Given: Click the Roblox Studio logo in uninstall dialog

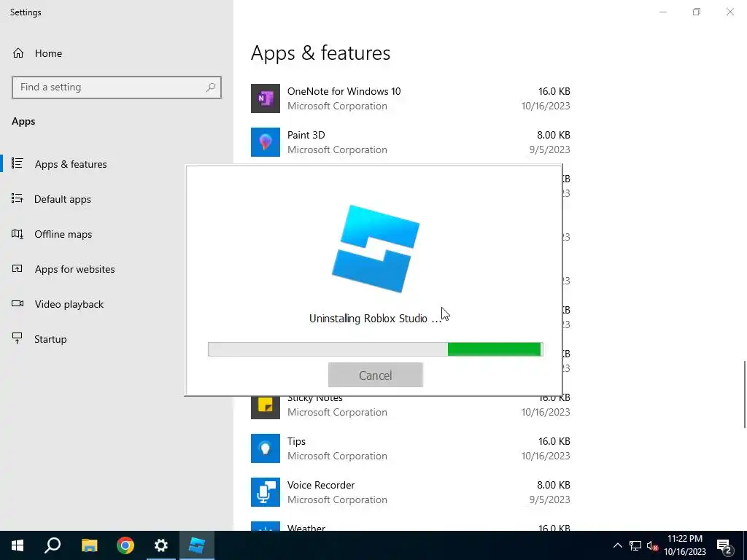Looking at the screenshot, I should 376,249.
